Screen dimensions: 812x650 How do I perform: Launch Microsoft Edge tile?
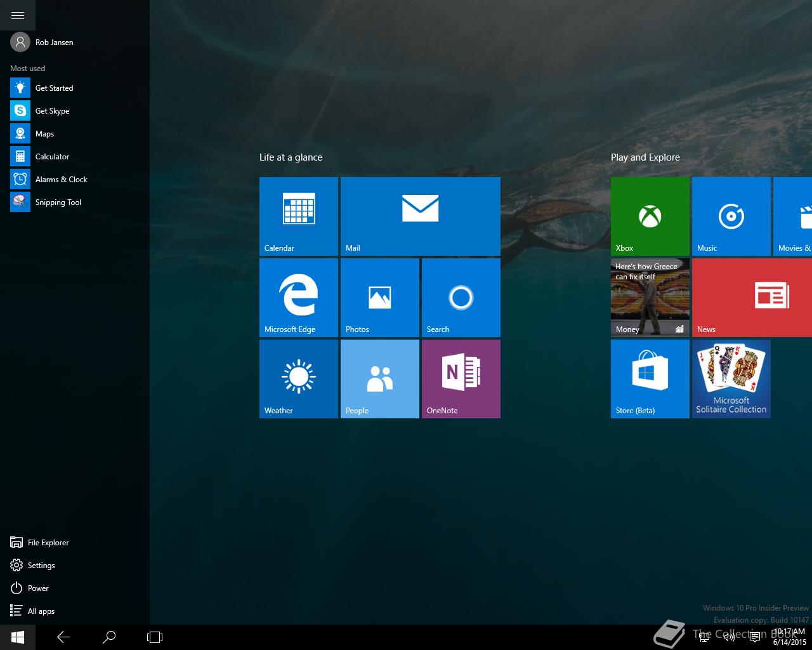[x=299, y=298]
